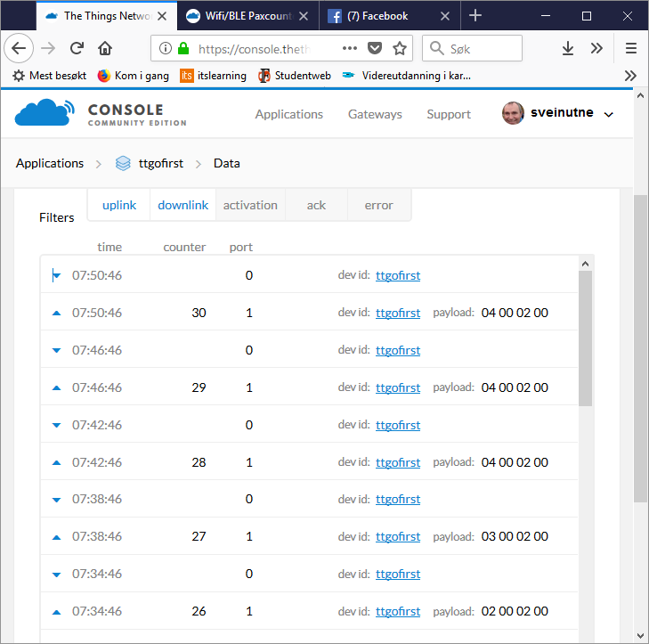This screenshot has width=649, height=644.
Task: Expand 07:38:46 downlink message row
Action: coord(309,499)
